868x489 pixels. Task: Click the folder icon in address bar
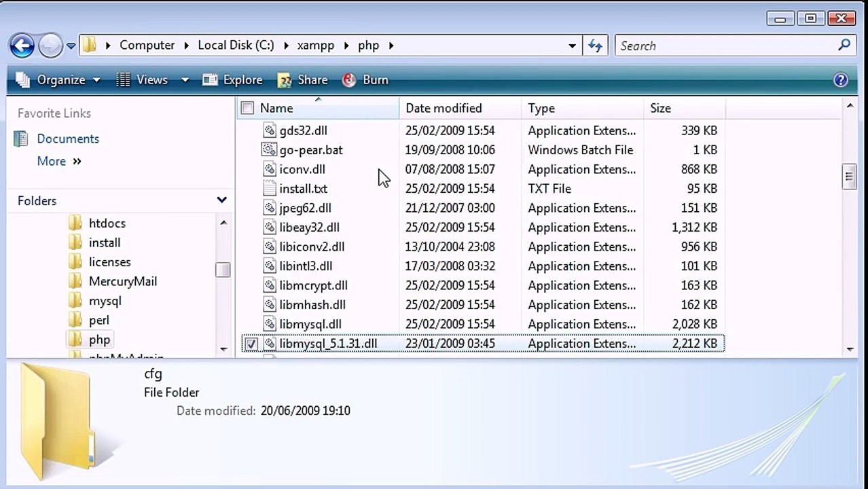[89, 46]
